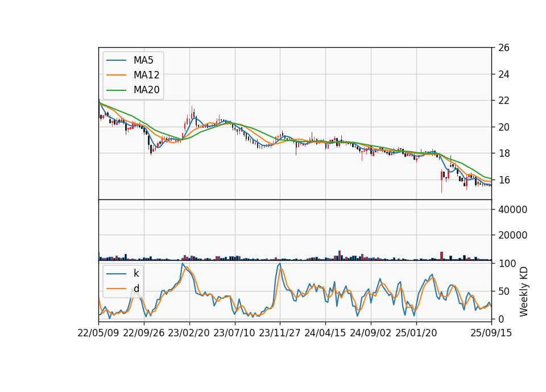Click the volume axis value 20000

coord(512,235)
